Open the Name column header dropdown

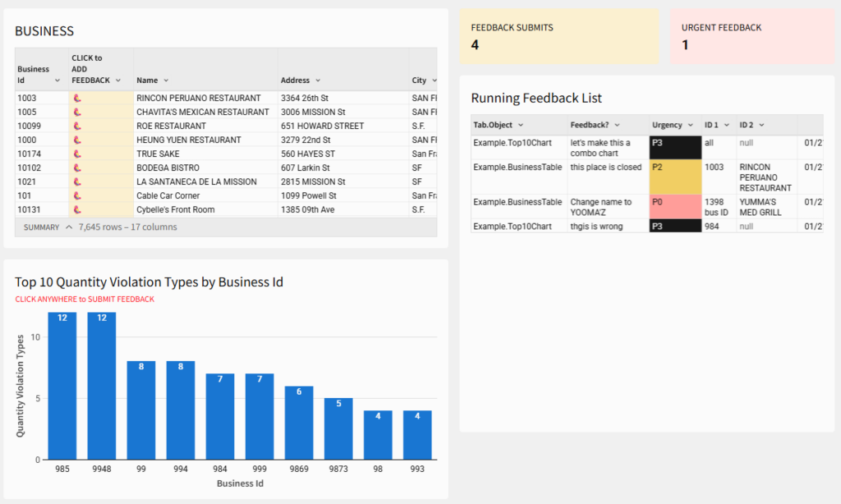(166, 80)
